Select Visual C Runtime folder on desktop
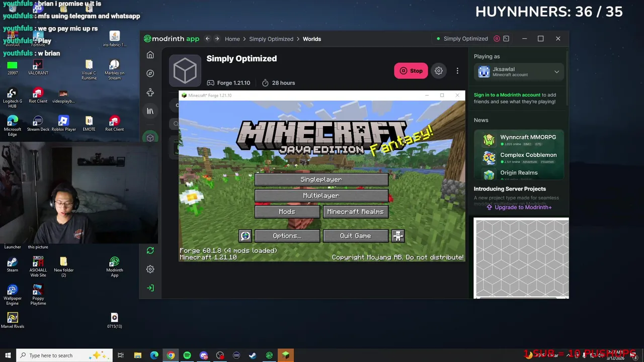Viewport: 644px width, 362px height. (x=89, y=70)
